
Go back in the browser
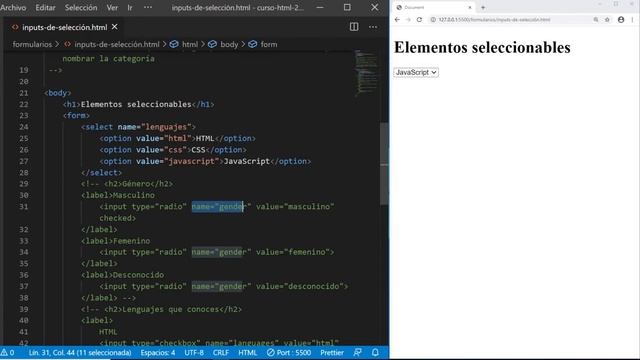(397, 20)
